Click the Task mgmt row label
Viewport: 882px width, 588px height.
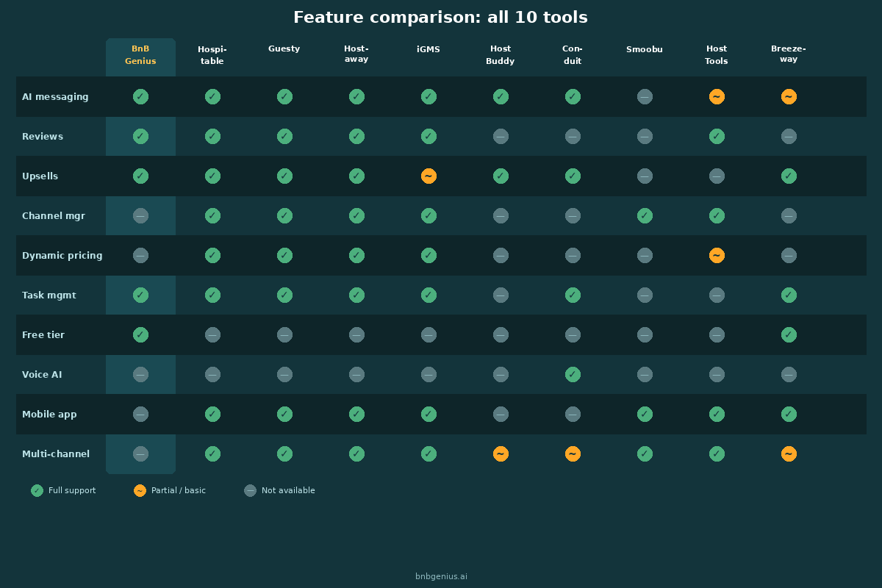click(49, 295)
